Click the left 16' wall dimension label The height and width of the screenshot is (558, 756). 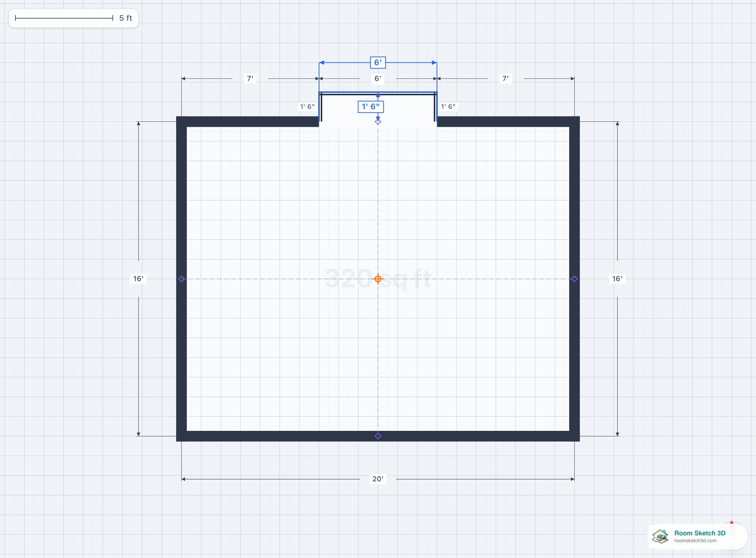click(138, 279)
